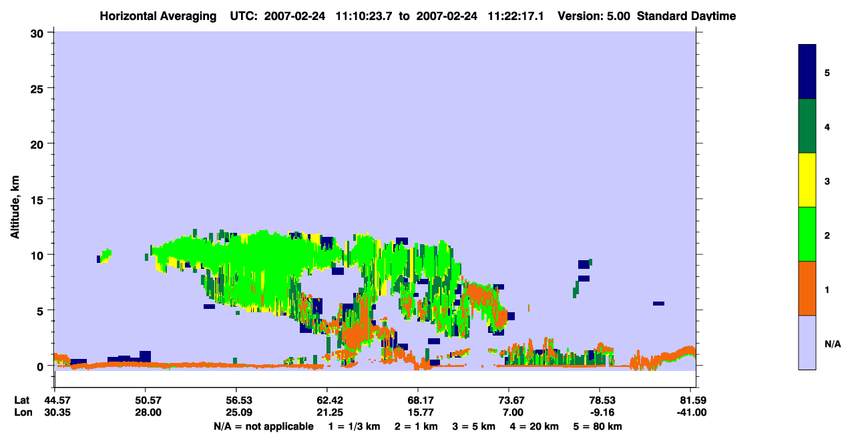868x445 pixels.
Task: Click the lavender N/A legend swatch
Action: click(x=807, y=342)
